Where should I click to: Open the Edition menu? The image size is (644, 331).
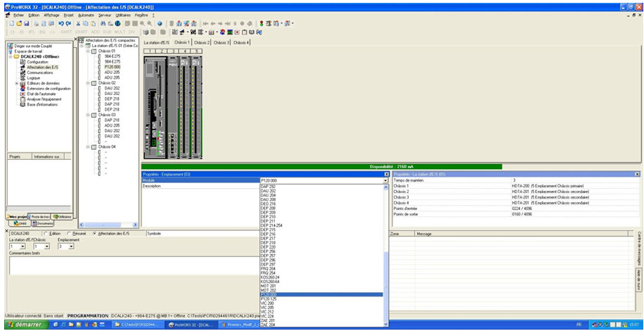tap(34, 15)
